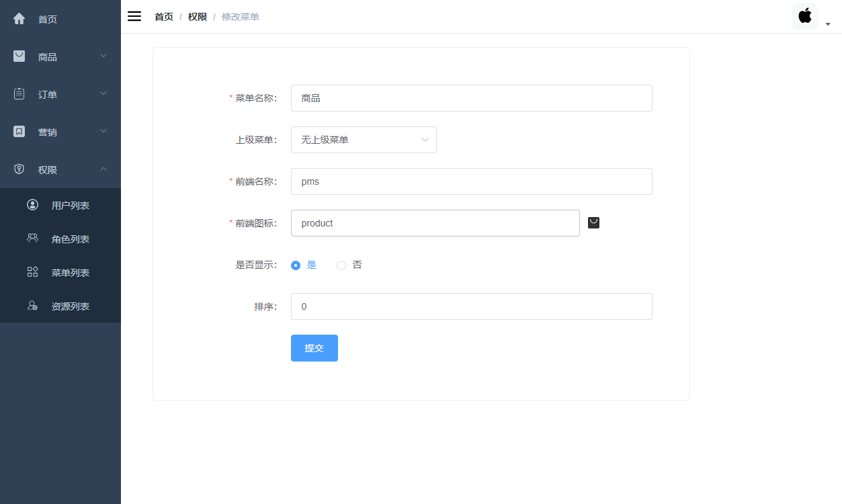This screenshot has width=842, height=504.
Task: Click the bookmark icon beside 营销
Action: pos(19,132)
